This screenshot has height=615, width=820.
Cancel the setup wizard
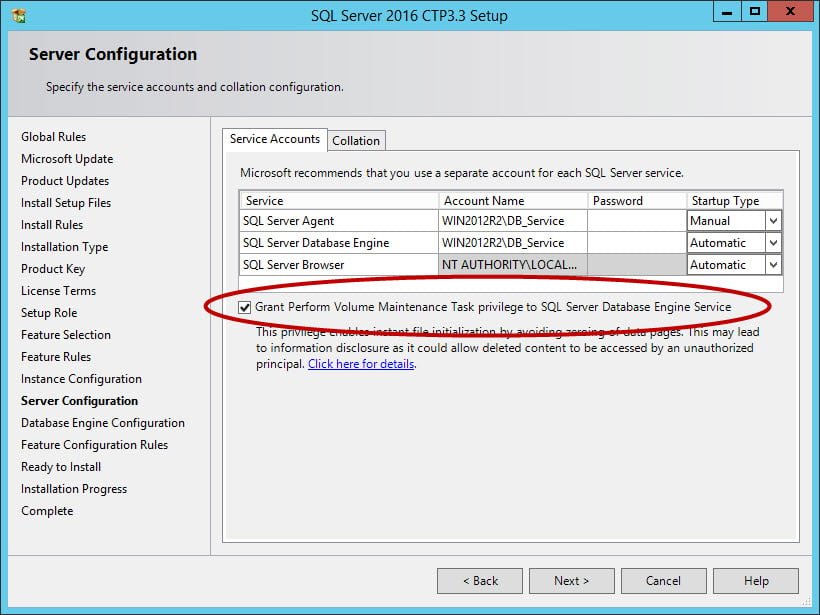click(x=664, y=581)
